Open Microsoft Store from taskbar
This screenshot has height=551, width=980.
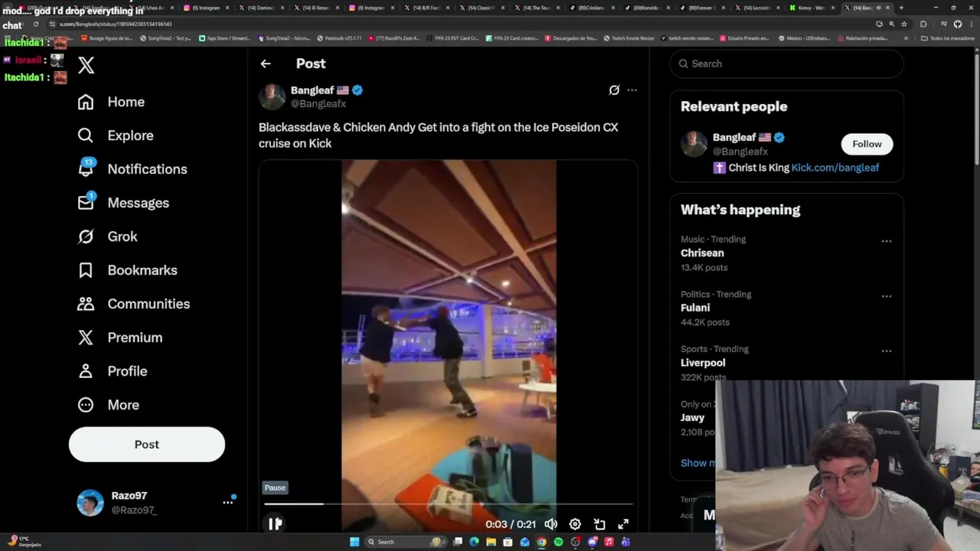point(508,542)
